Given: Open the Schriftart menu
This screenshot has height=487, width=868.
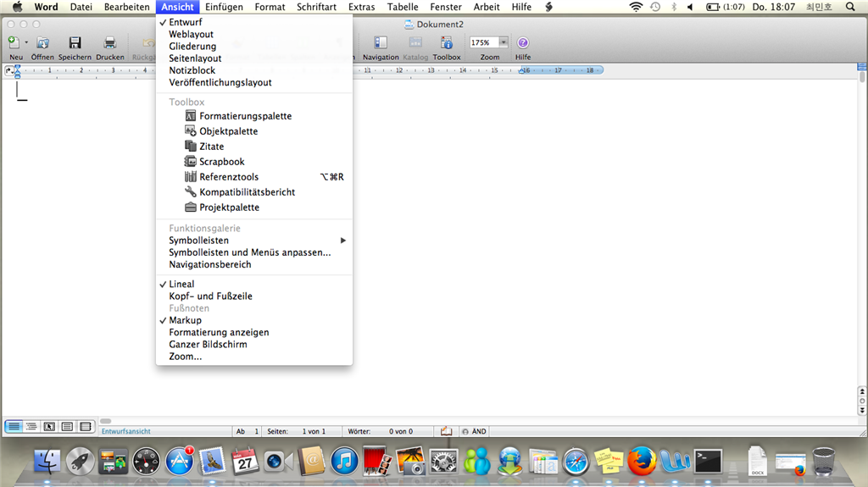Looking at the screenshot, I should tap(316, 7).
